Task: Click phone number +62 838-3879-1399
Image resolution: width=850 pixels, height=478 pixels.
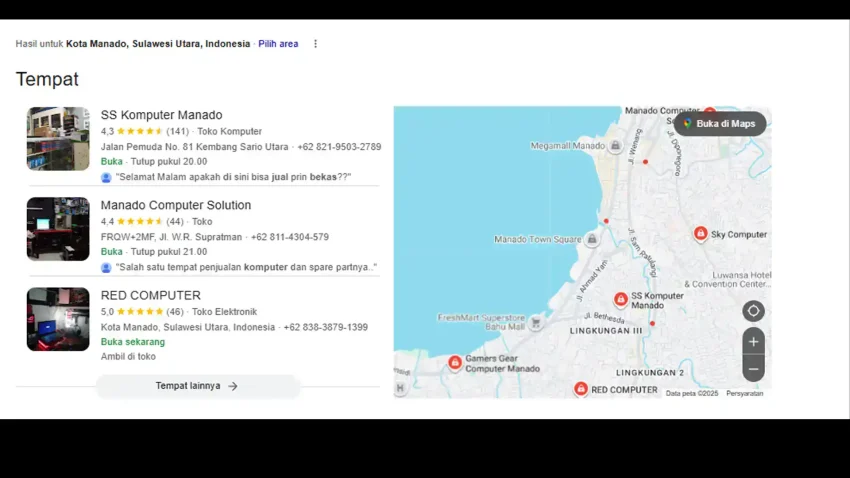Action: click(x=325, y=327)
